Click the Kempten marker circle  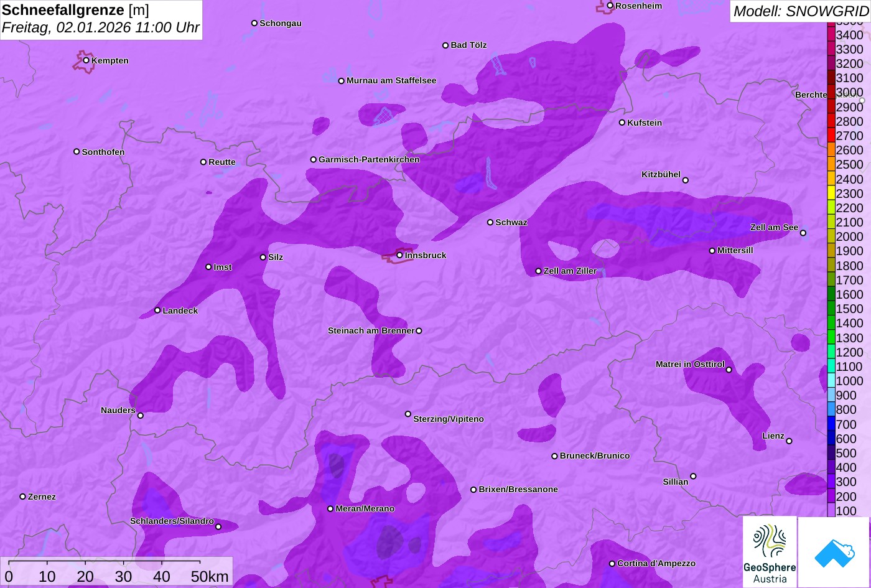pos(86,60)
